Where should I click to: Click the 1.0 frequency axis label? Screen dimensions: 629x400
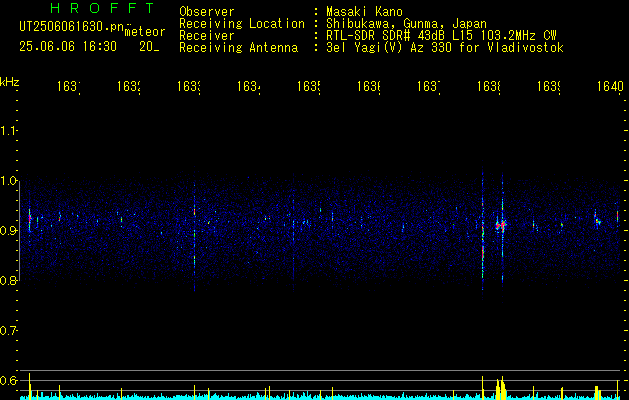(x=8, y=181)
